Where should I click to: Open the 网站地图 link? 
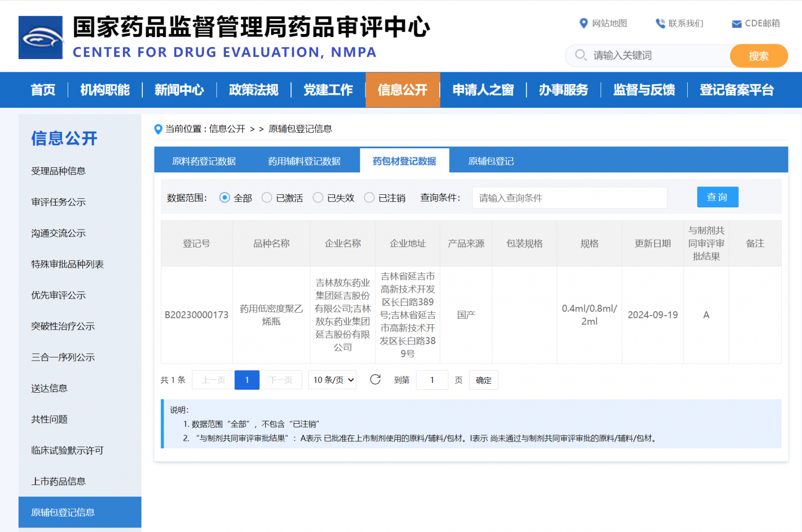click(x=610, y=24)
